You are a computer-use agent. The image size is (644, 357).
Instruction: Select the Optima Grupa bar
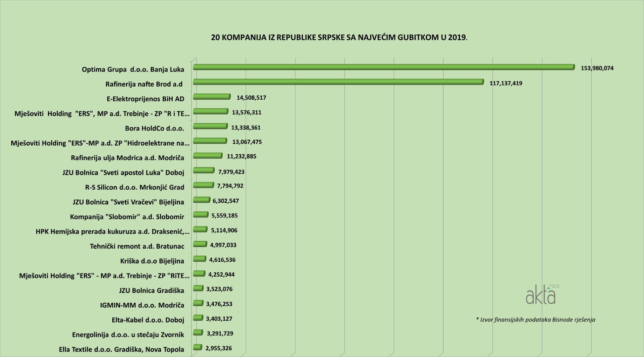384,67
